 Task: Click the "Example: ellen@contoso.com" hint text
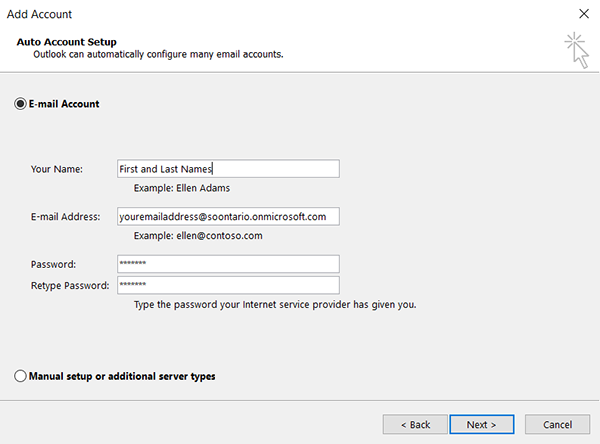(197, 236)
